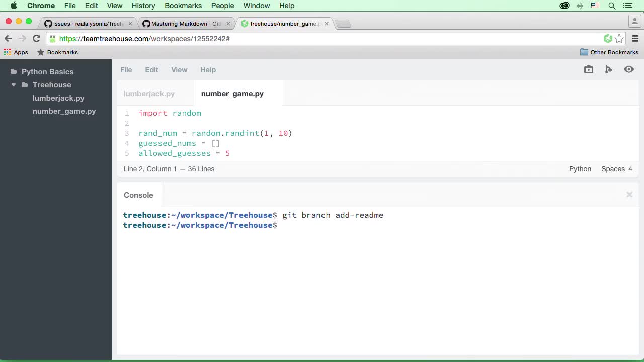The height and width of the screenshot is (362, 644).
Task: Collapse the Treehouse folder in the sidebar
Action: pyautogui.click(x=13, y=84)
